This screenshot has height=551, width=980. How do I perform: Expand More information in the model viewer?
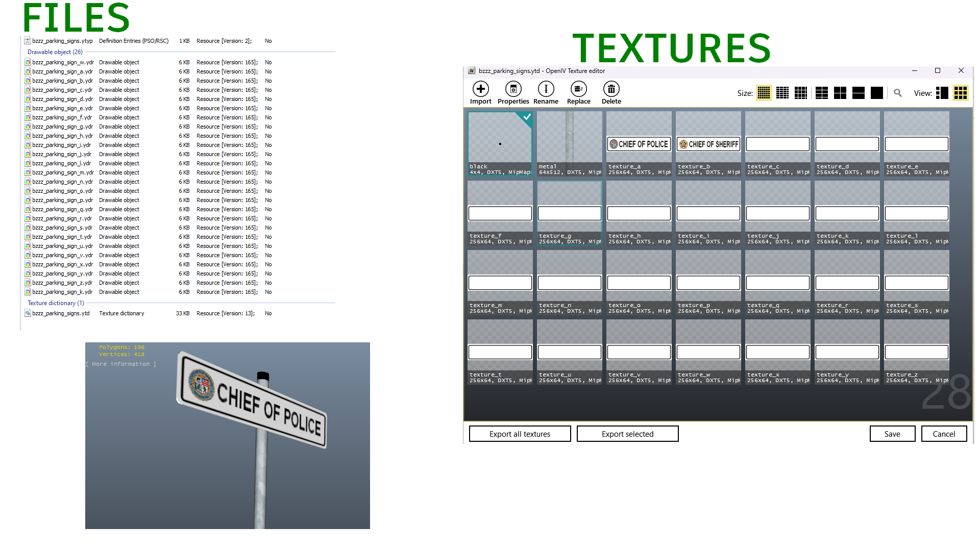121,364
